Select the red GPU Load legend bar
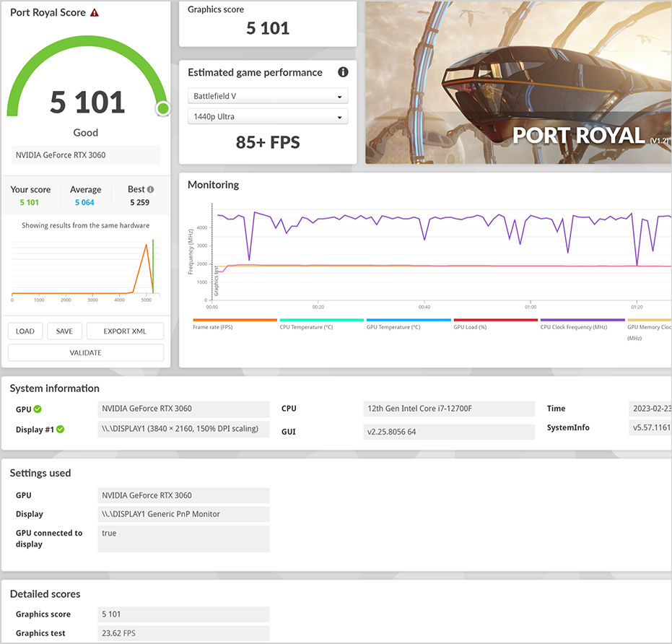Image resolution: width=672 pixels, height=644 pixels. click(495, 320)
